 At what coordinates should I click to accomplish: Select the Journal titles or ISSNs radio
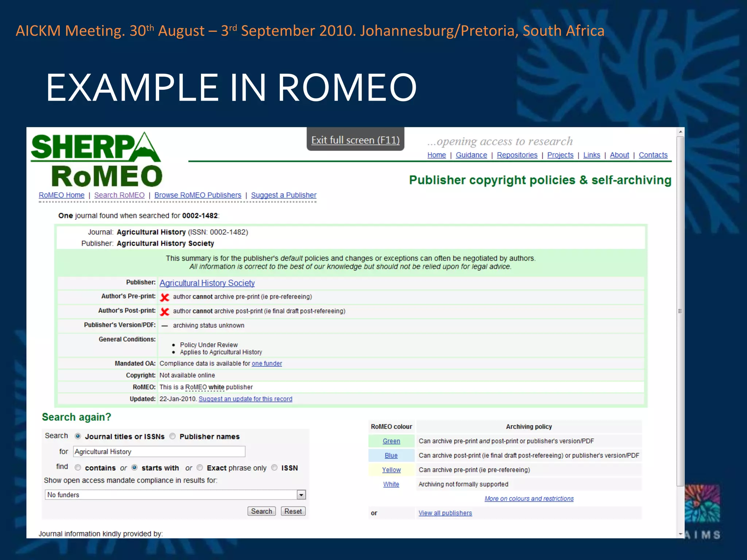point(78,436)
